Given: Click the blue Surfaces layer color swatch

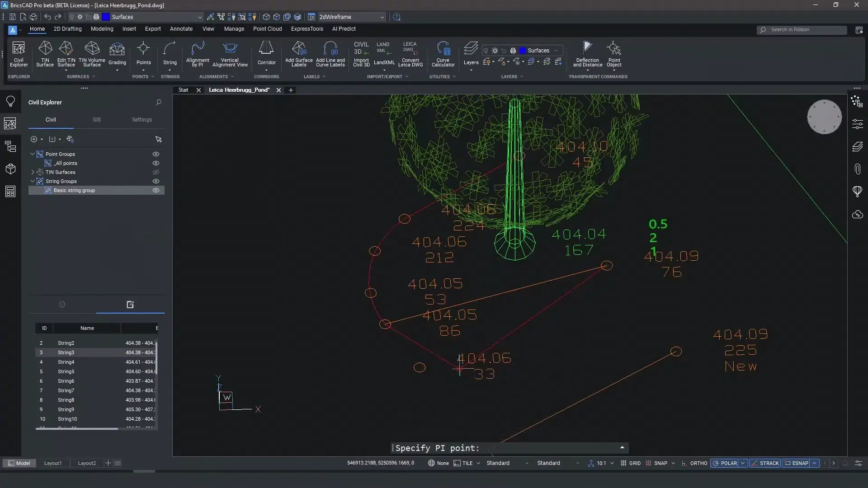Looking at the screenshot, I should pyautogui.click(x=106, y=17).
